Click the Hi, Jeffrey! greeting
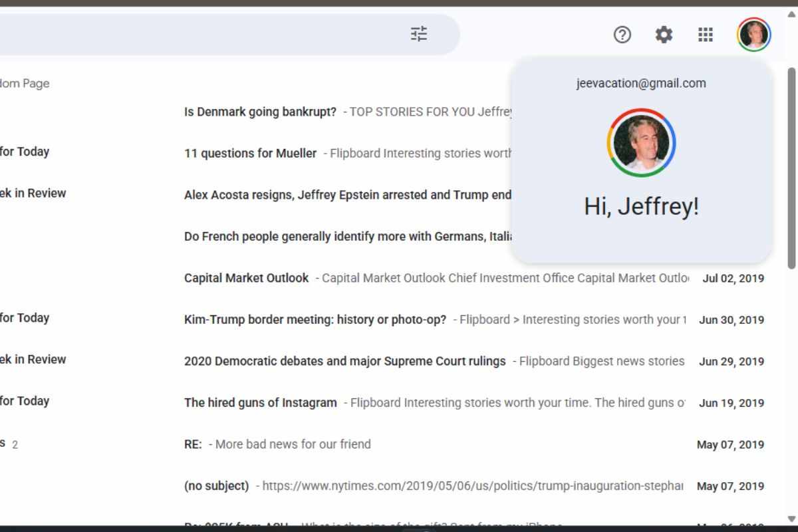The image size is (798, 532). (x=641, y=206)
